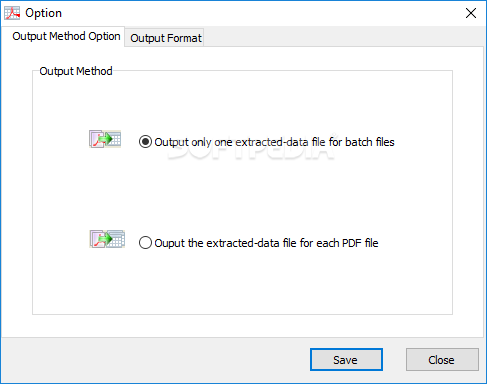The height and width of the screenshot is (384, 487).
Task: Click the word 'PDF' in the second option
Action: 352,243
